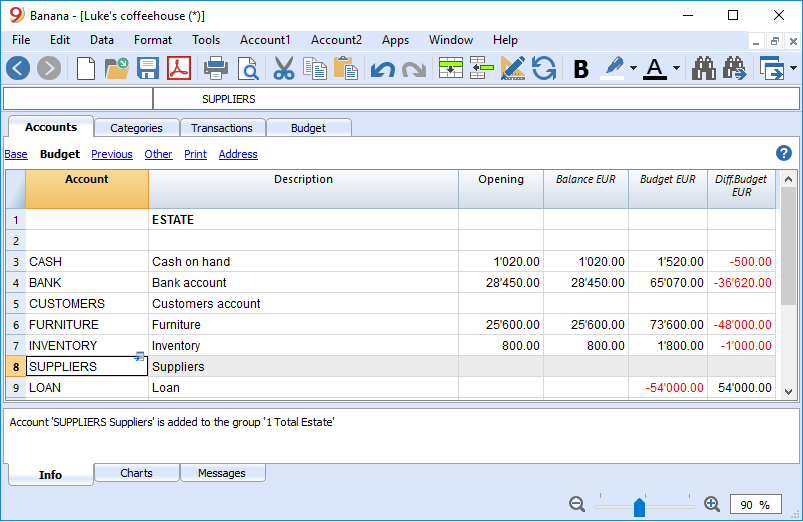Click the pencil and ruler edit icon

513,68
